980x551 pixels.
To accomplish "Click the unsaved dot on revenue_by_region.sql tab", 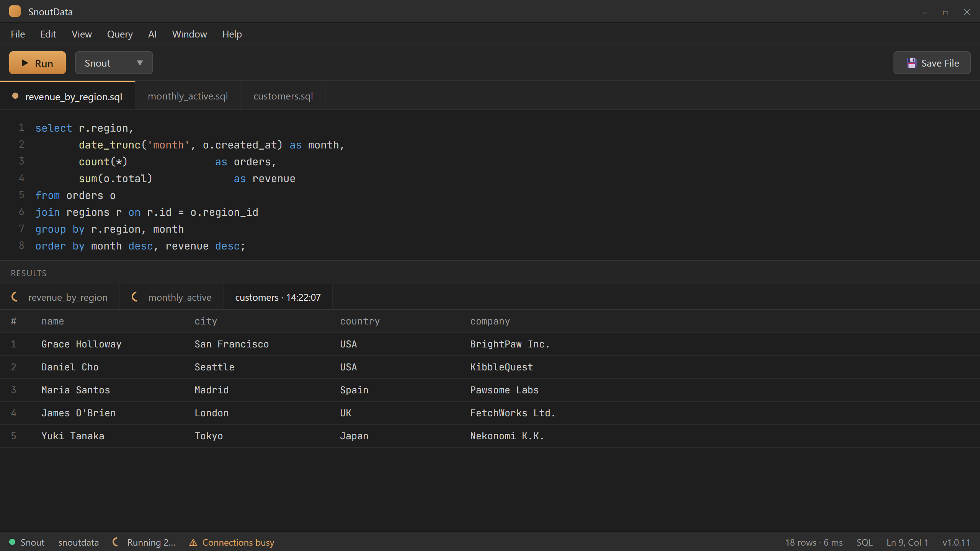I will point(15,96).
